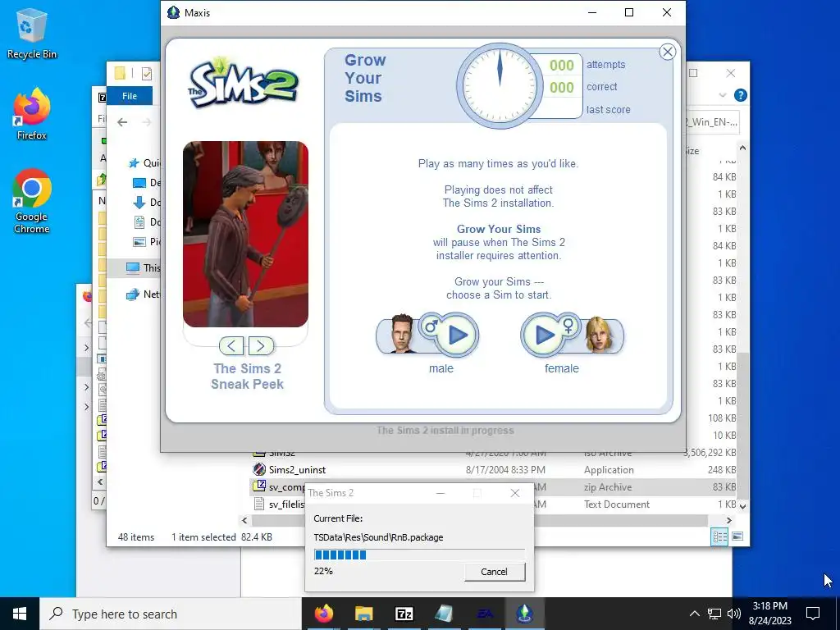Switch to 7-Zip on the taskbar
This screenshot has width=840, height=630.
[404, 614]
